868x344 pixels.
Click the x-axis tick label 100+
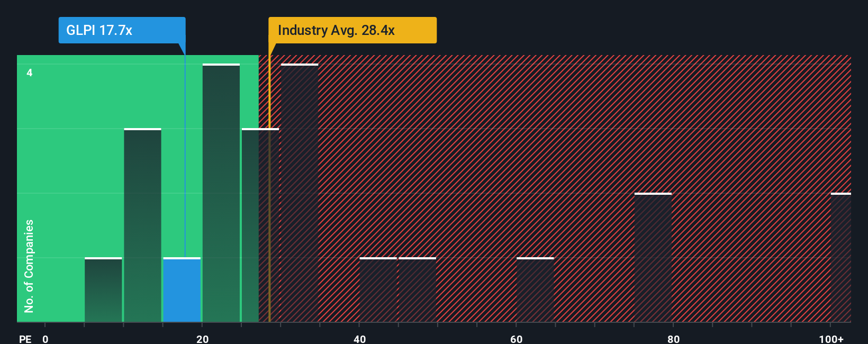pos(831,339)
